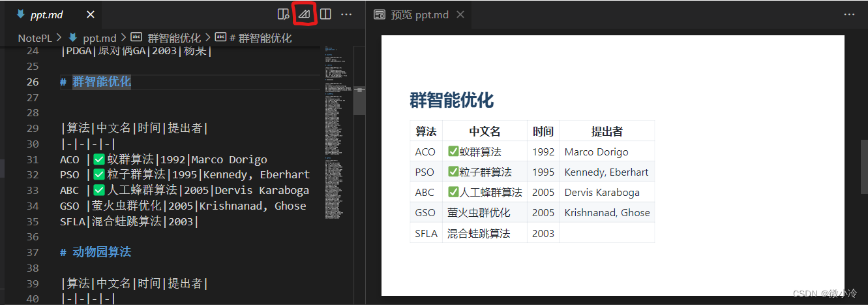Click the slide-style preview icon in the editor toolbar
Screen dimensions: 868x305
click(305, 14)
